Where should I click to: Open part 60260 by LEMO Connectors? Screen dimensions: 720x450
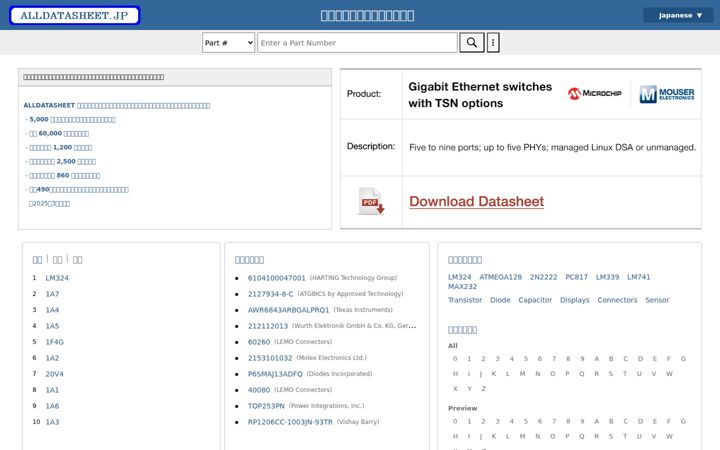tap(259, 342)
